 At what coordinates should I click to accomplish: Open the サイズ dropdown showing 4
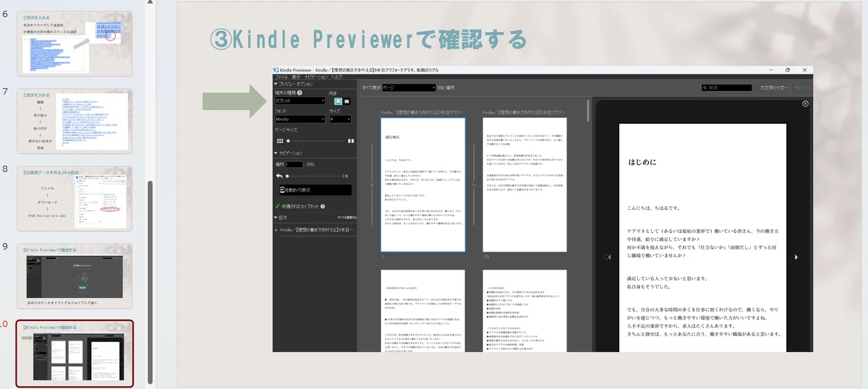click(x=341, y=119)
